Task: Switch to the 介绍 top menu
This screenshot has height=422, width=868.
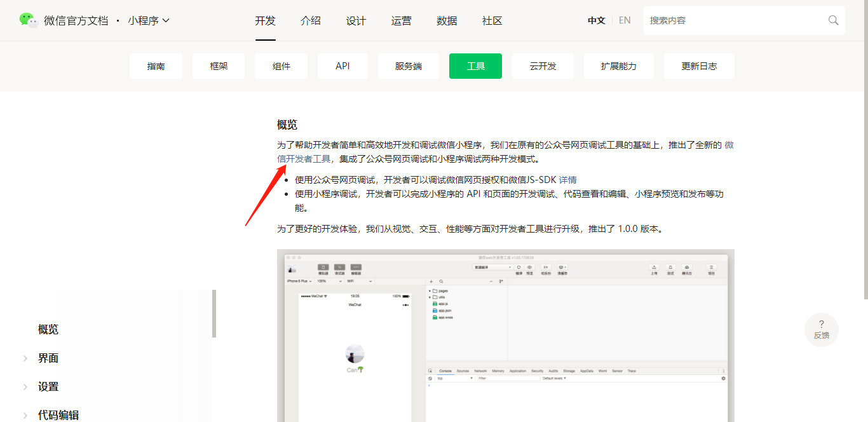Action: click(x=311, y=20)
